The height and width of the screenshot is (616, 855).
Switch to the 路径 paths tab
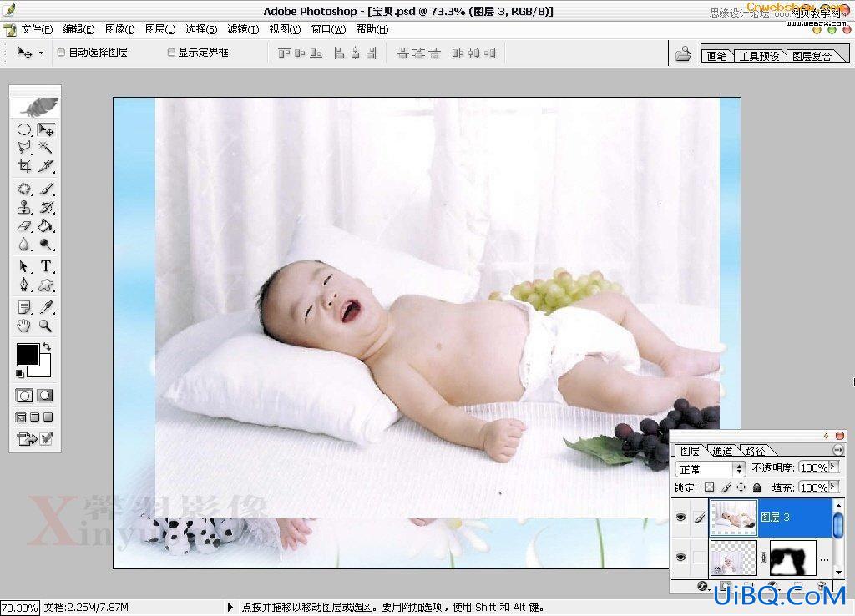(x=754, y=451)
